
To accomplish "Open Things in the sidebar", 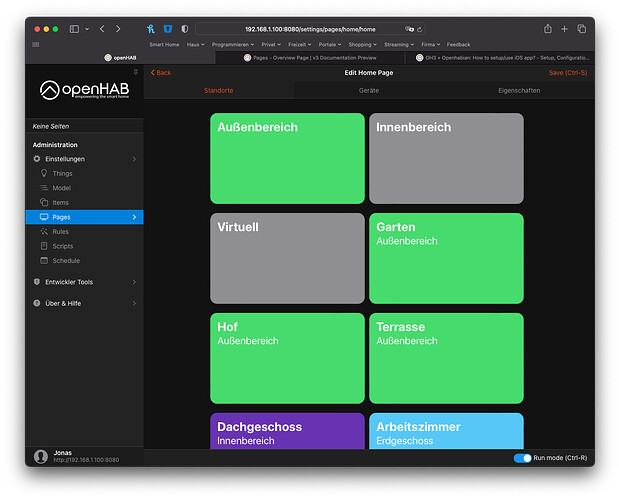I will click(62, 173).
